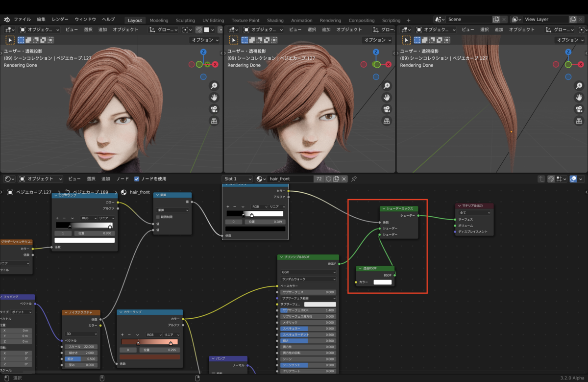Open ランダムウォーク subsurface method dropdown

(x=308, y=279)
